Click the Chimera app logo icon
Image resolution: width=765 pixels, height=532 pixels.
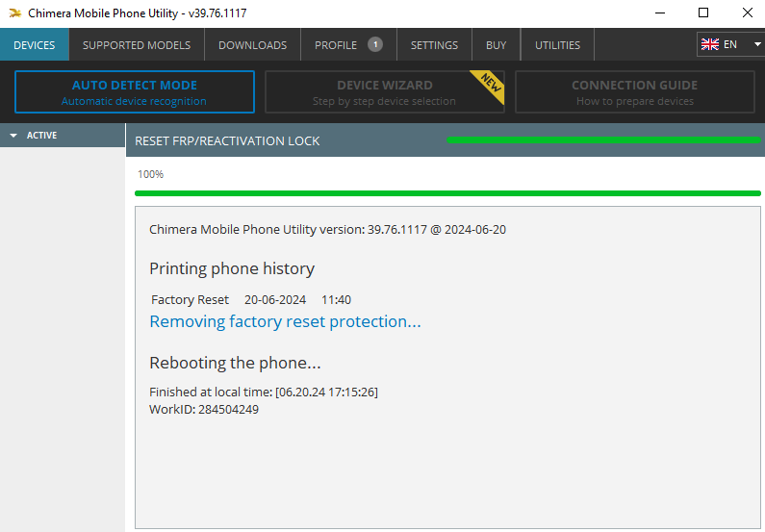click(x=15, y=13)
